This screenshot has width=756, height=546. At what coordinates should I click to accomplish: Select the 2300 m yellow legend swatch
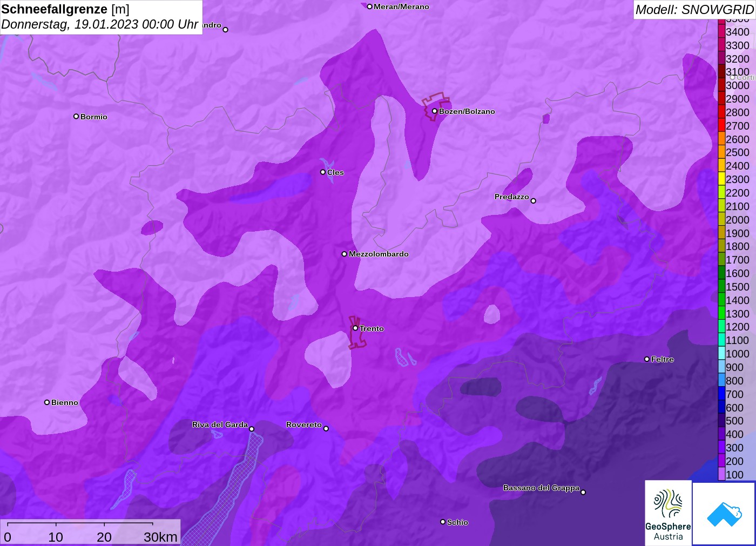pyautogui.click(x=721, y=179)
